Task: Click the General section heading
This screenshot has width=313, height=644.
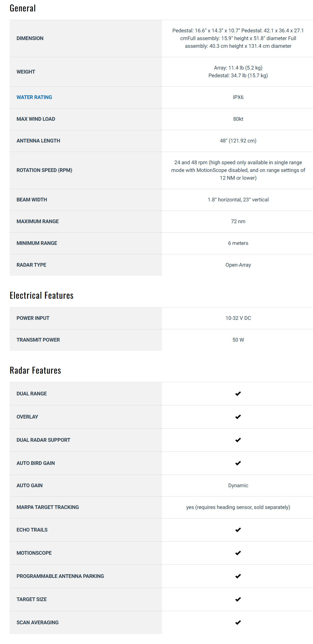Action: pos(23,8)
